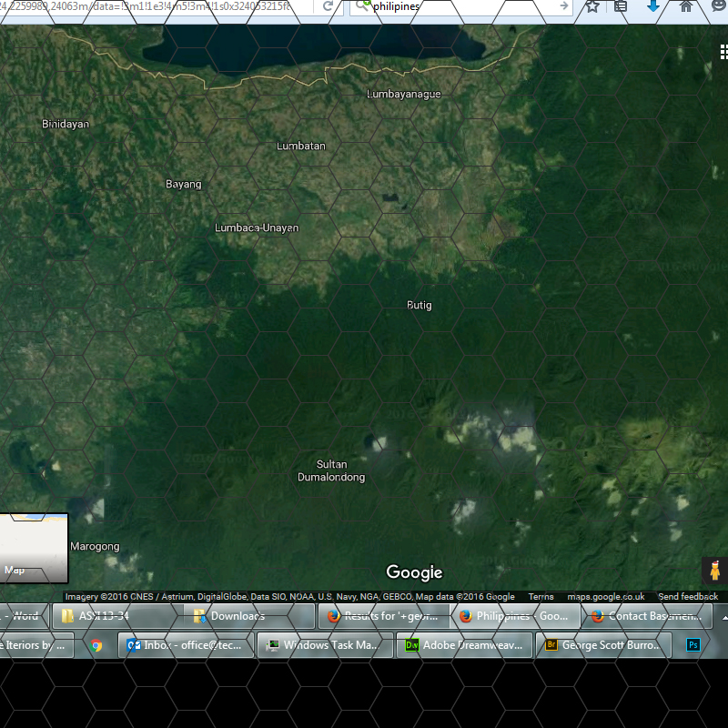
Task: Click the Marogong place label
Action: pyautogui.click(x=96, y=547)
